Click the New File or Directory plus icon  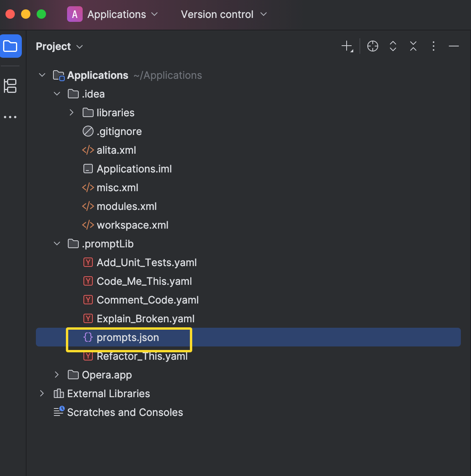[x=347, y=46]
